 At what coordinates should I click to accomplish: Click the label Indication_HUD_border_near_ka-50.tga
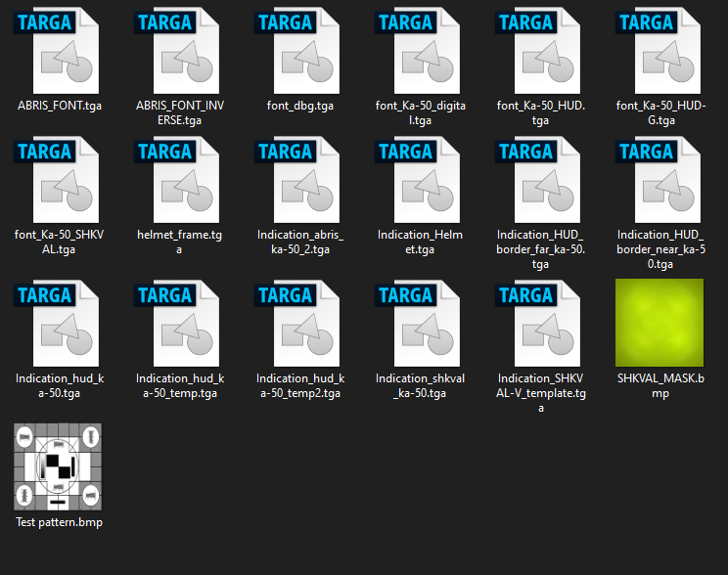click(660, 249)
